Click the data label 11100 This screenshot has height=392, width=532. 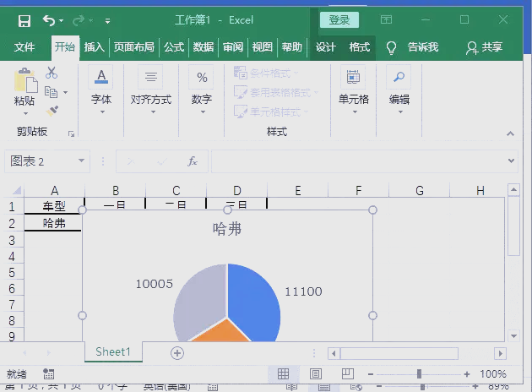[x=303, y=291]
